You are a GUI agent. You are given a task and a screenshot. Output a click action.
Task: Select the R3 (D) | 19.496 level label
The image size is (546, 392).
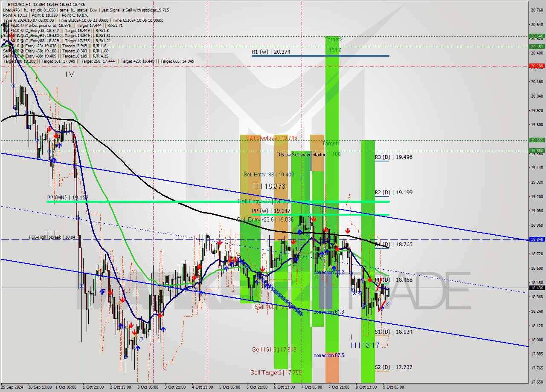(x=394, y=157)
